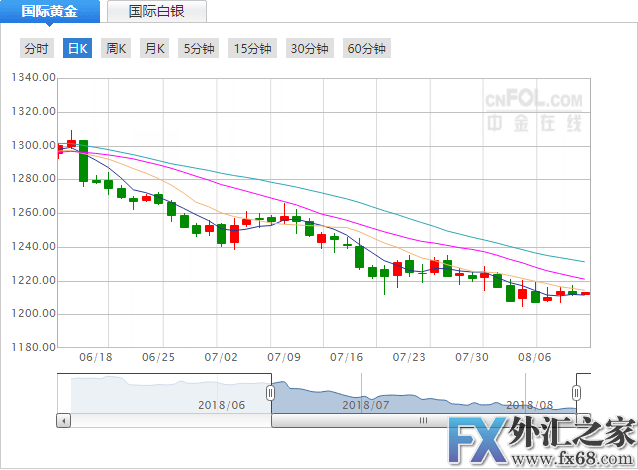
Task: Choose the 30分钟 interval
Action: click(310, 49)
